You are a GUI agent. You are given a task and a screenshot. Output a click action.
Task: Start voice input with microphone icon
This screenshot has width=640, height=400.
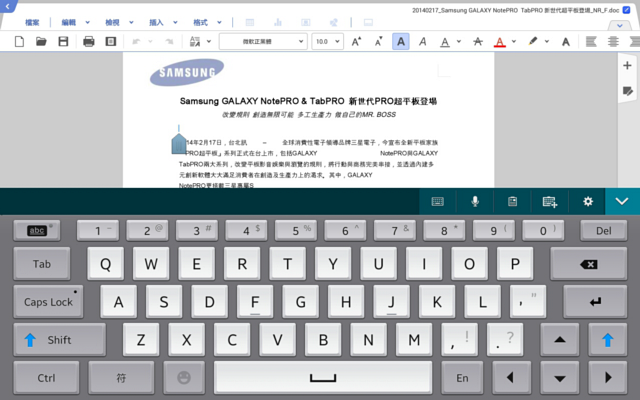475,201
